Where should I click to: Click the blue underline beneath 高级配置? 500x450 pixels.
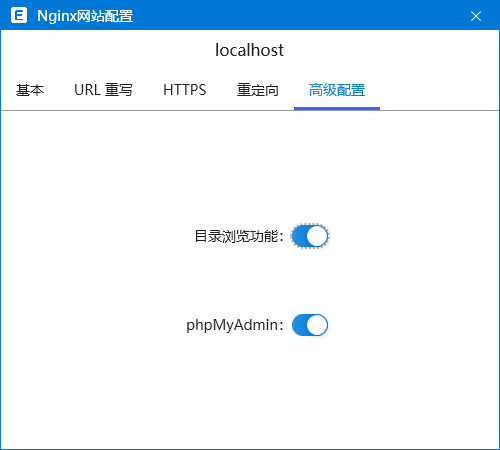[x=337, y=108]
